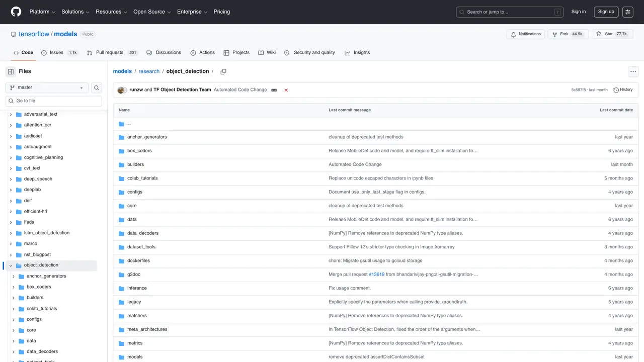Click the Sign in link

pos(579,12)
